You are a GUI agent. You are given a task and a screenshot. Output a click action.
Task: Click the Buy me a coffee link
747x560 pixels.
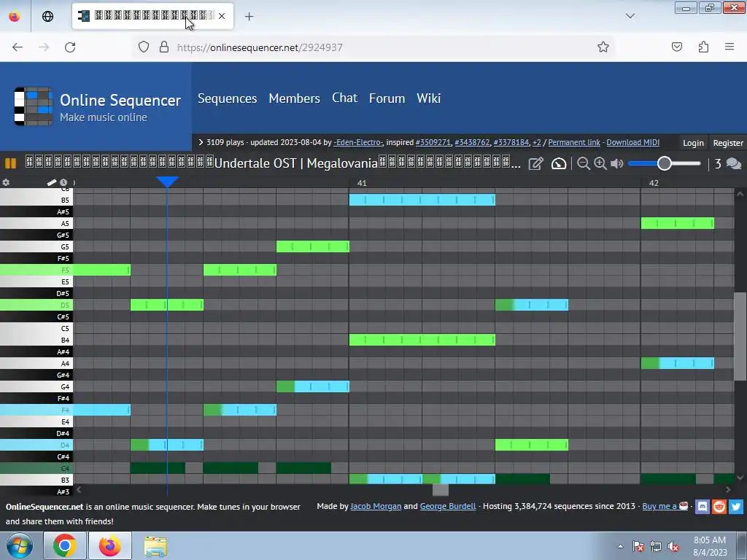[665, 506]
